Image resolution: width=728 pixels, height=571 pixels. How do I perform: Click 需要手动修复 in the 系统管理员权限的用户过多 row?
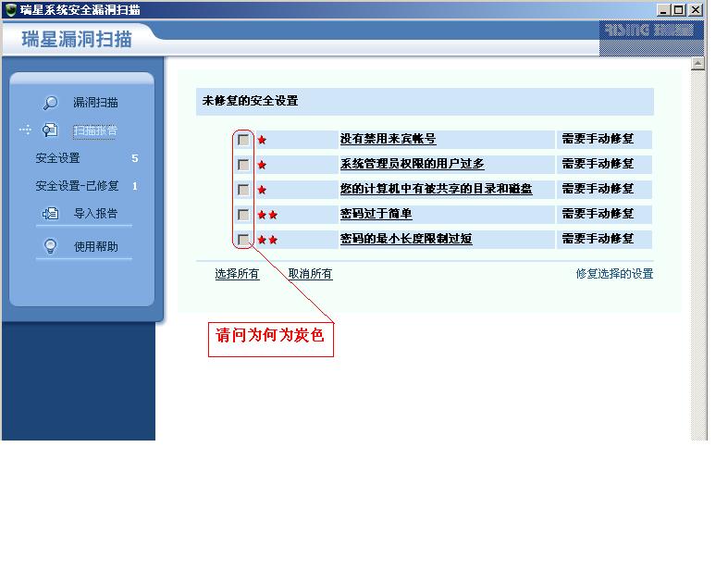point(598,164)
